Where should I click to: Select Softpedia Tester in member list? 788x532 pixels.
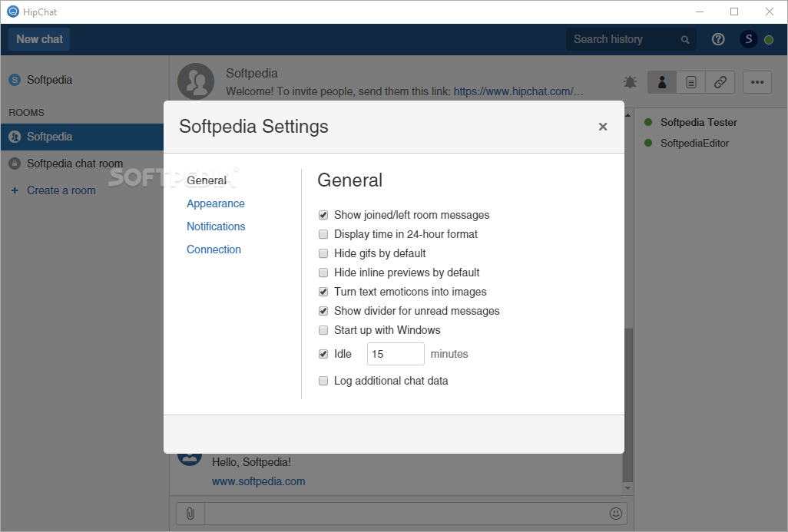[x=699, y=123]
